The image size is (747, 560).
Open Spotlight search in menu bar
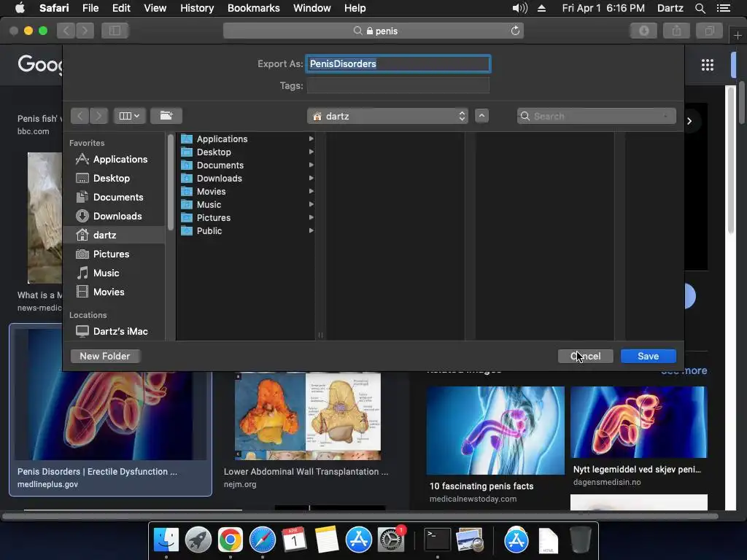(x=700, y=8)
